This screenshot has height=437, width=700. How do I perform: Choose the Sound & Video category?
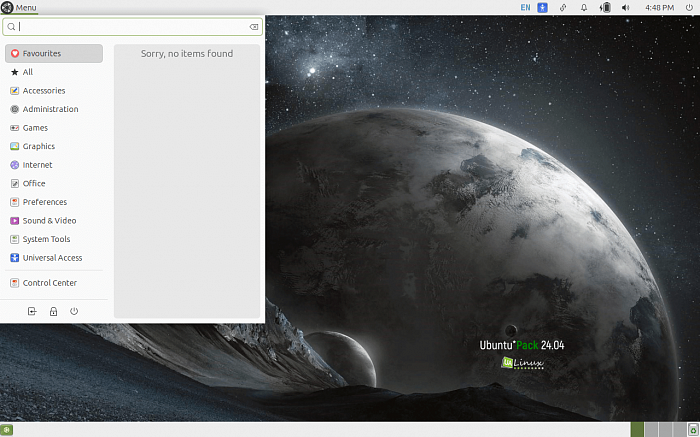(54, 221)
